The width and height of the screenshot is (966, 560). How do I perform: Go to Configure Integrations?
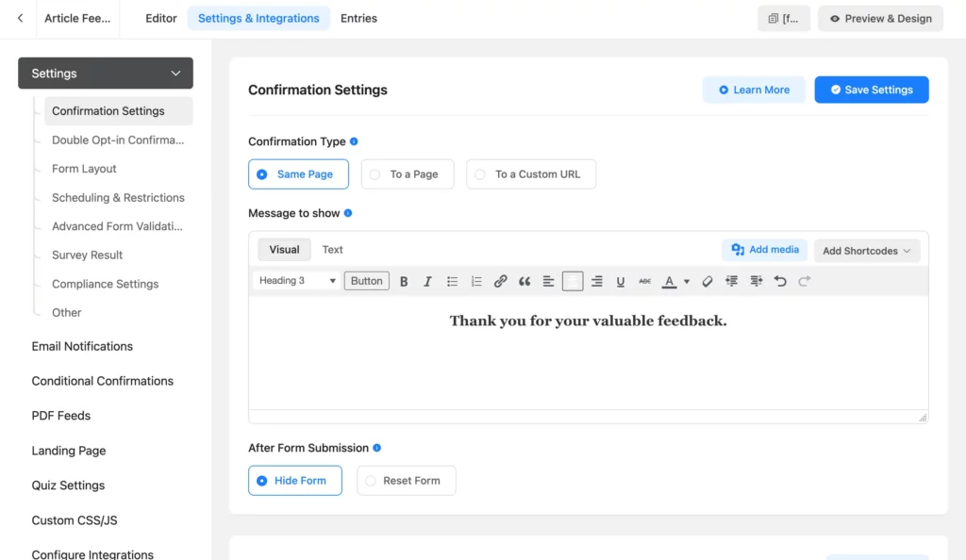coord(92,553)
